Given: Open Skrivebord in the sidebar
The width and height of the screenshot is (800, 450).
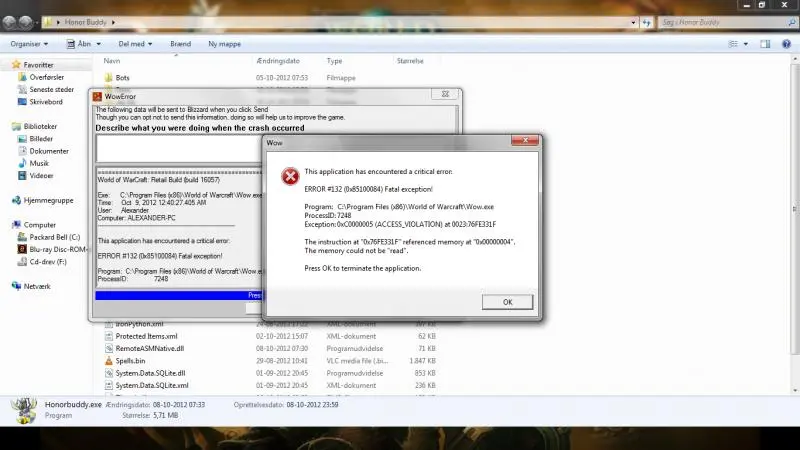Looking at the screenshot, I should click(x=46, y=102).
